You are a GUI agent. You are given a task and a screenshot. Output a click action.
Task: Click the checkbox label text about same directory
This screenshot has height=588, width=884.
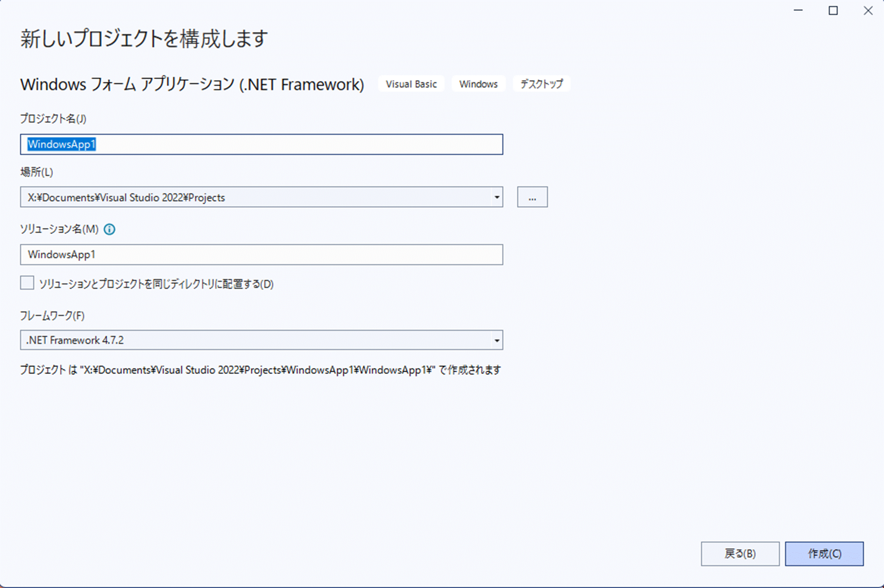(x=156, y=284)
